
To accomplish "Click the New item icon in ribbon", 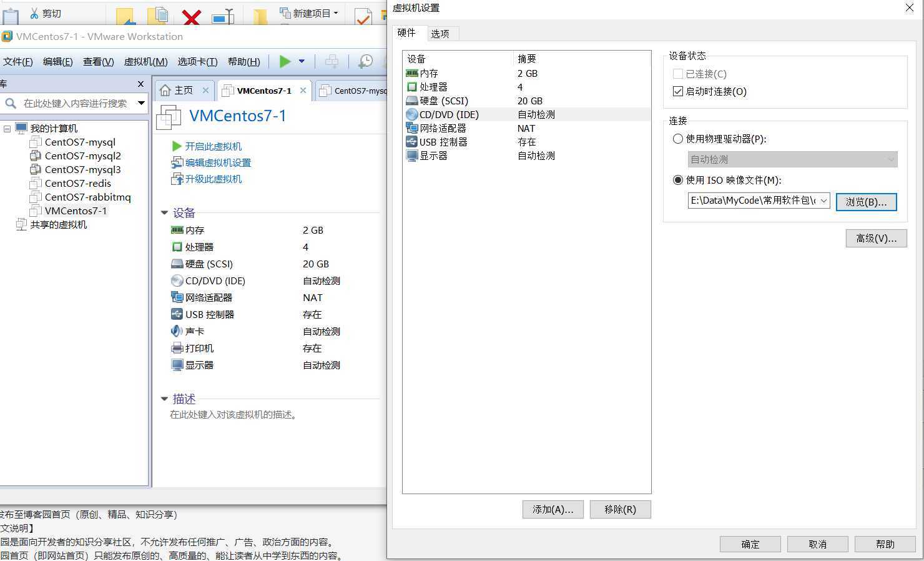I will pyautogui.click(x=285, y=12).
